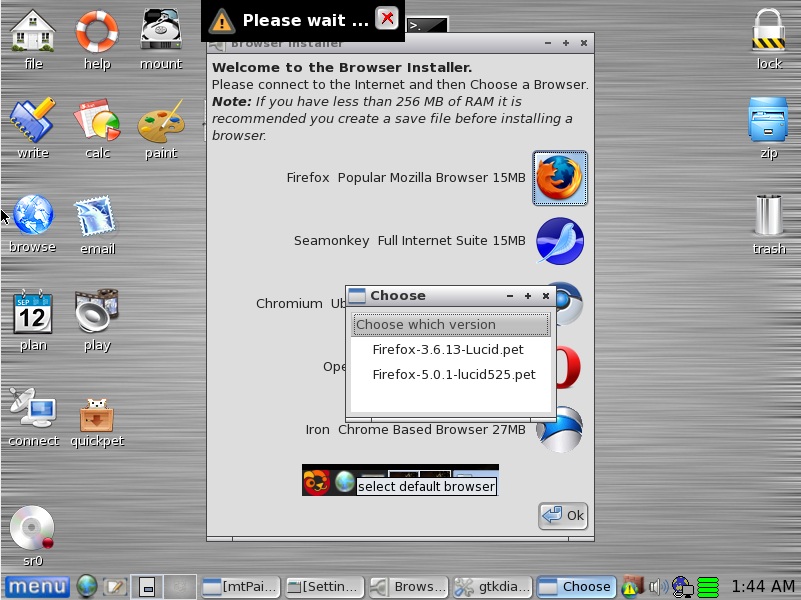This screenshot has width=801, height=600.
Task: Switch to the gtkdialog taskbar window button
Action: (x=492, y=587)
